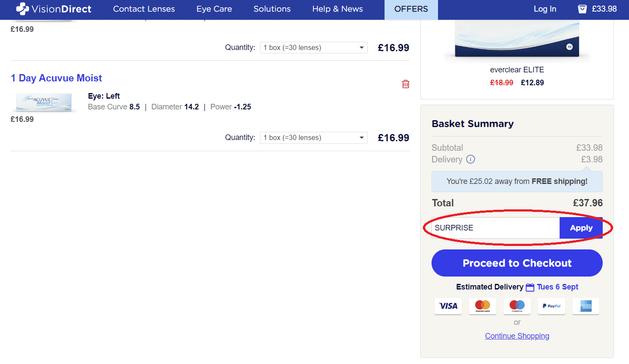This screenshot has height=364, width=629.
Task: Click the estimated delivery calendar icon
Action: tap(530, 287)
